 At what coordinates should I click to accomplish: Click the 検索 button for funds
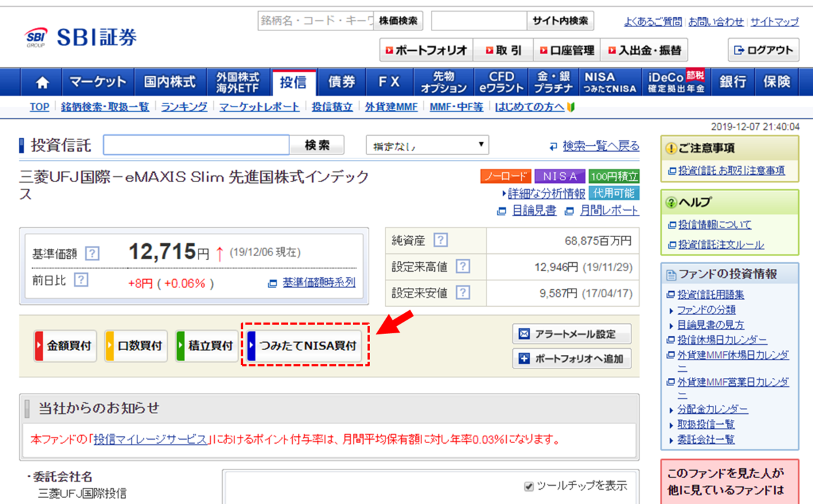(317, 145)
